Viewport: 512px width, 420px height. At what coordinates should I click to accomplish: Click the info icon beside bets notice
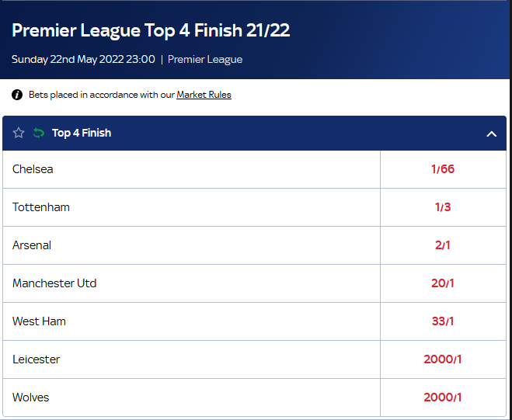[x=17, y=95]
